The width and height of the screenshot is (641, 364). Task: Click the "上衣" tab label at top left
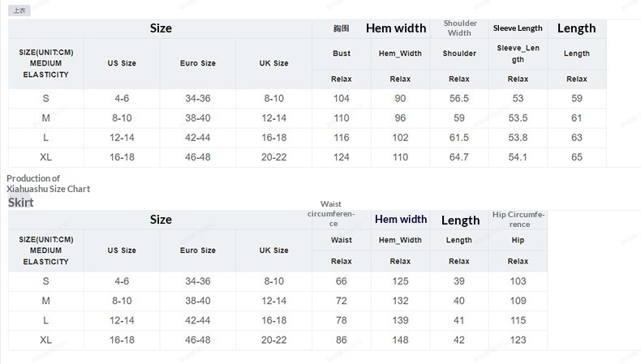[19, 10]
